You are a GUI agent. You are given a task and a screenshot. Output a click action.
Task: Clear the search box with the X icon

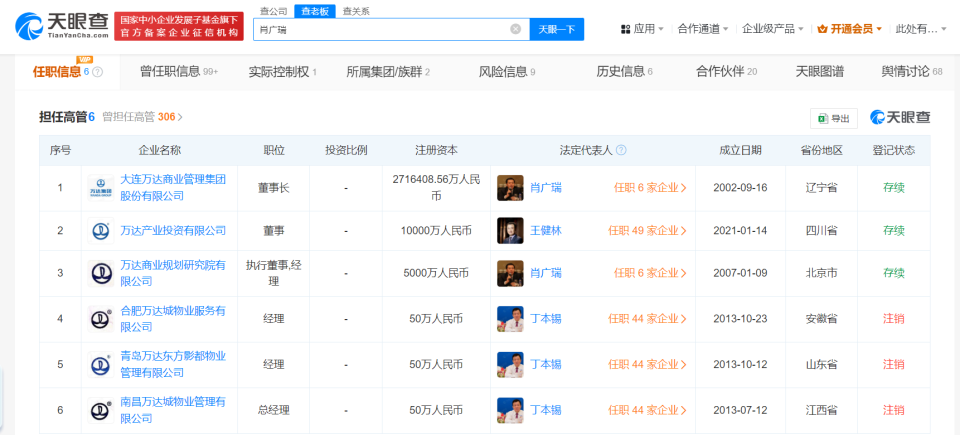516,29
